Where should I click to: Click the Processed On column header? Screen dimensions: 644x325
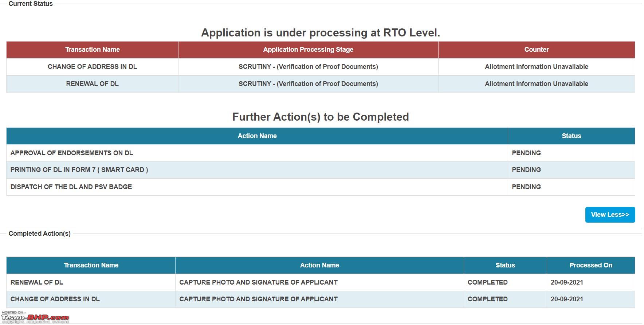point(591,265)
